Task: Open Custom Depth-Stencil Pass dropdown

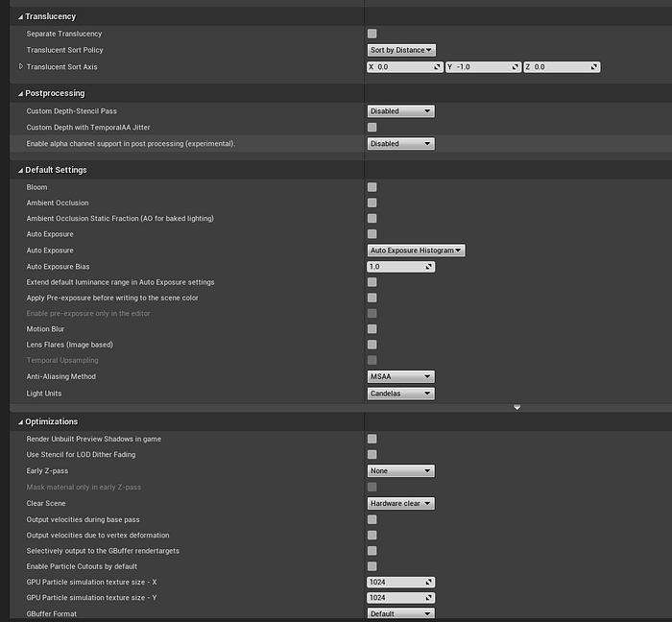Action: point(400,111)
